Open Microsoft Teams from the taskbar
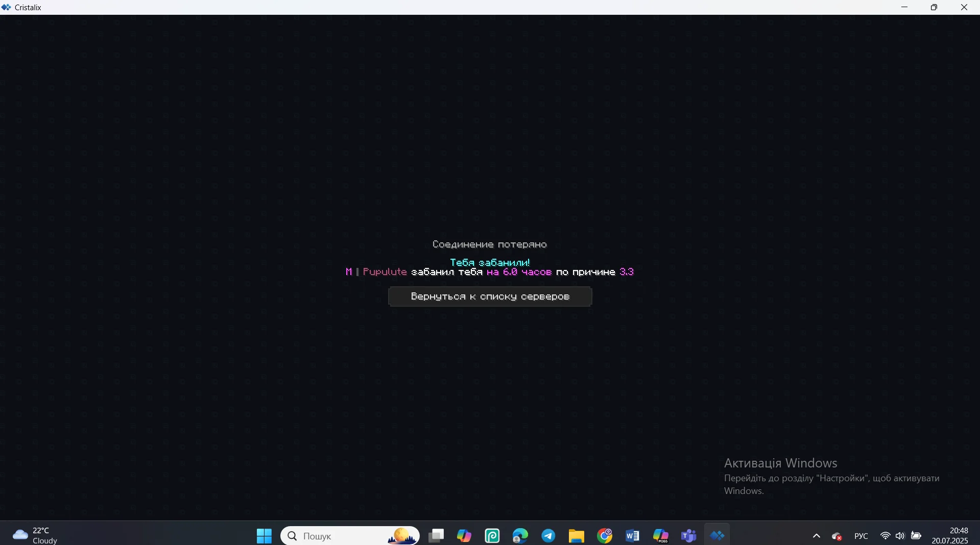 click(689, 536)
